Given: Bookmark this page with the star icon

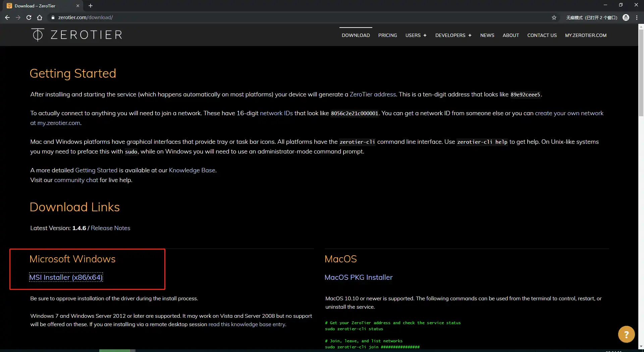Looking at the screenshot, I should click(554, 17).
